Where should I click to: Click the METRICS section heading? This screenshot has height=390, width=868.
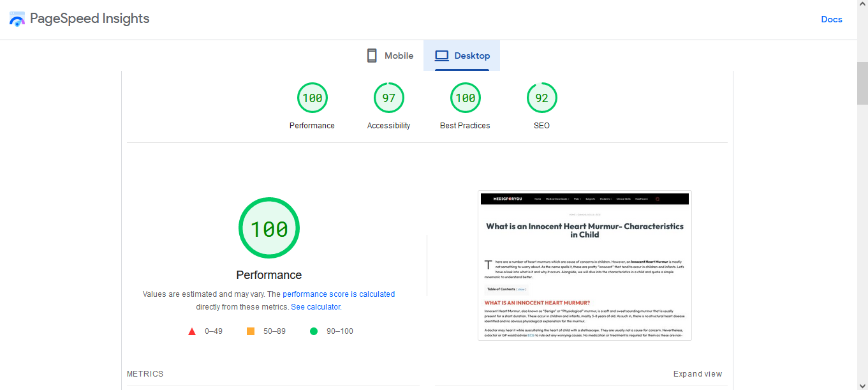click(145, 374)
